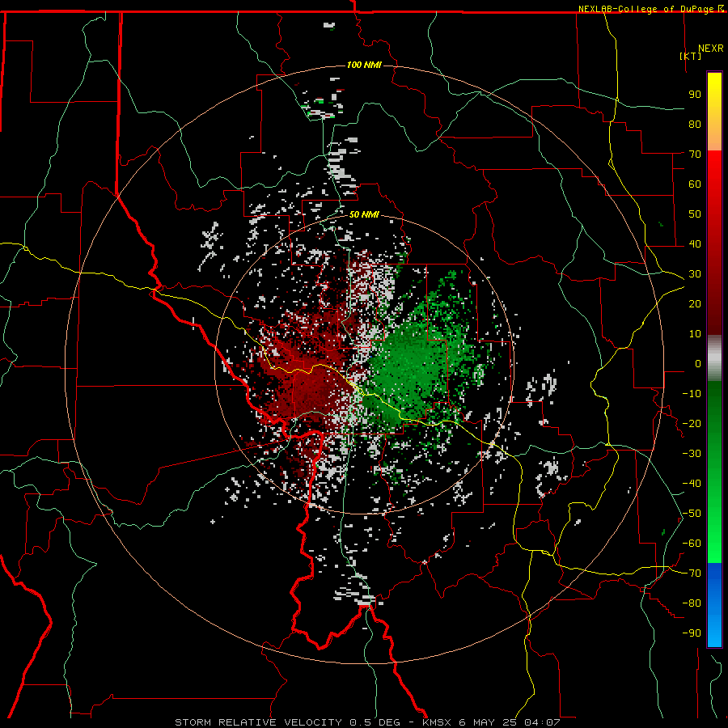Click the "100 NMI" range ring label
Viewport: 728px width, 728px height.
tap(364, 65)
